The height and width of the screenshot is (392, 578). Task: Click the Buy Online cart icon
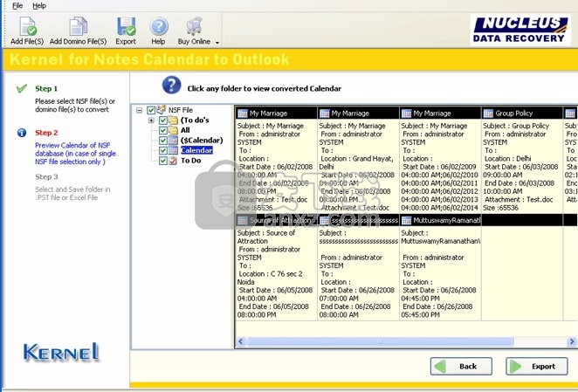click(194, 26)
